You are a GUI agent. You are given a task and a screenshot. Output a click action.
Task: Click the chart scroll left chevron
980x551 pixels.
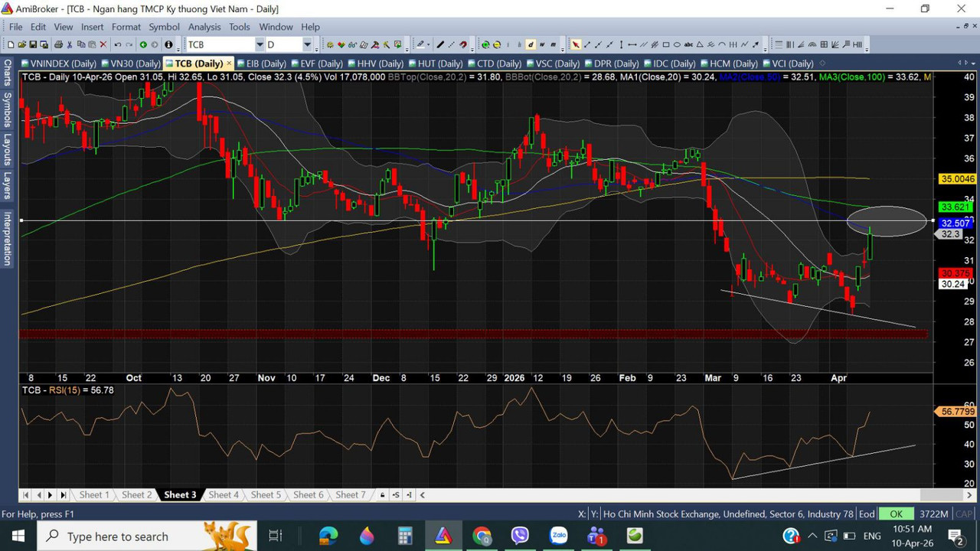[x=423, y=495]
